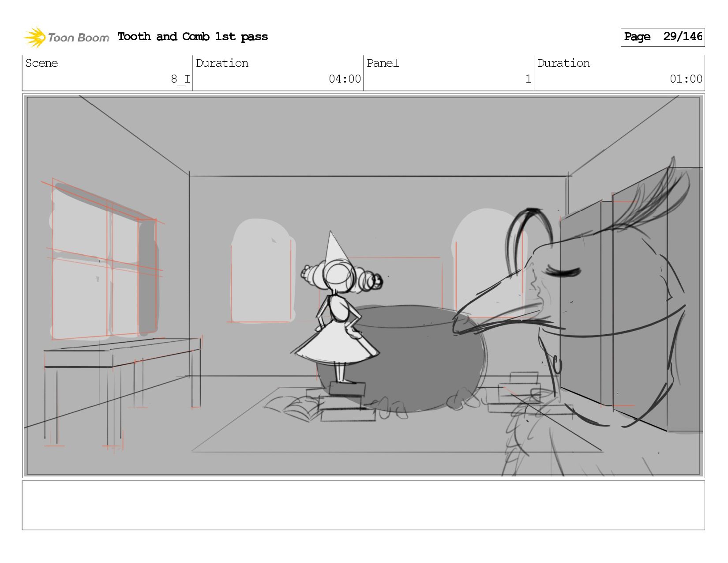728x563 pixels.
Task: Click the Page 29/146 indicator
Action: click(663, 37)
